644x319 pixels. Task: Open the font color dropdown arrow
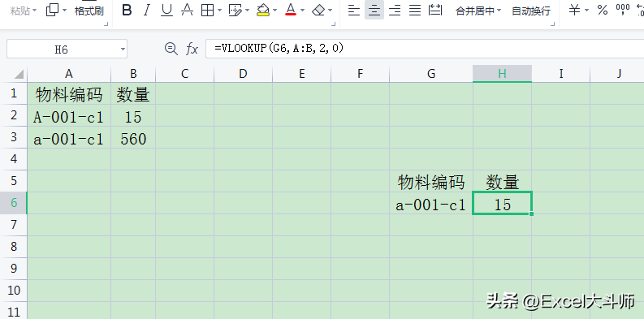pyautogui.click(x=302, y=11)
